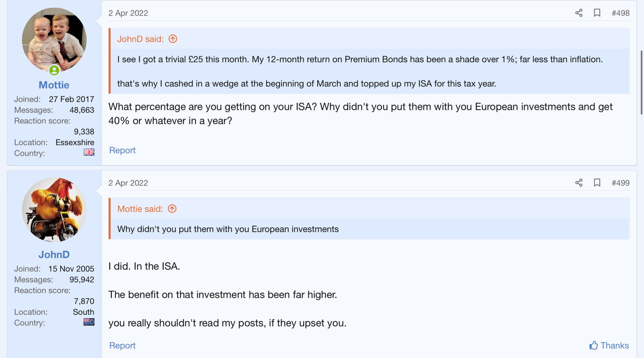
Task: Report JohnD's post #499
Action: pyautogui.click(x=122, y=346)
